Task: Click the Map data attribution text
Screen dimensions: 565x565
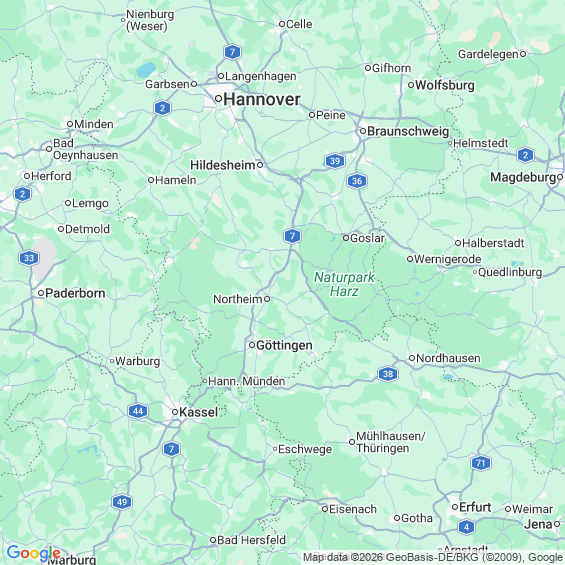Action: [x=433, y=557]
